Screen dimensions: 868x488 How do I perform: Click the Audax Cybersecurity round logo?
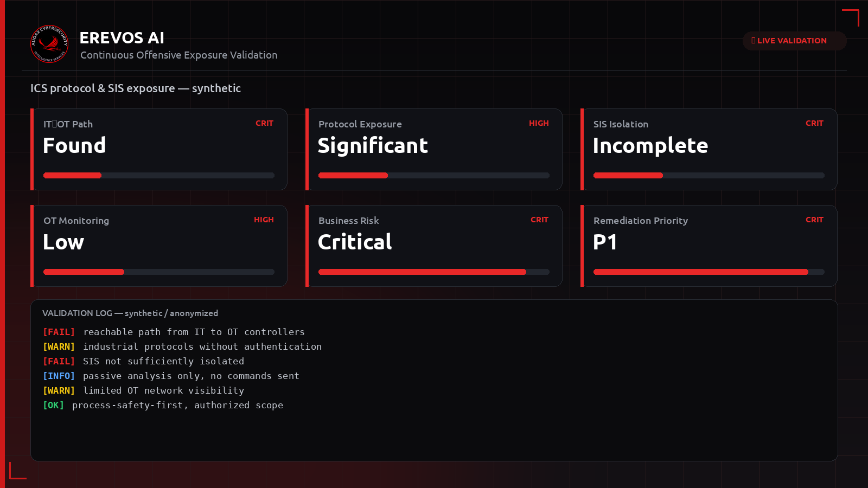[x=49, y=44]
